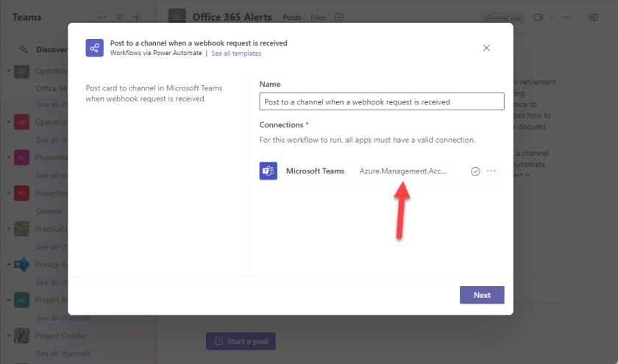Collapse the Project Condor team arrow
618x364 pixels.
[x=9, y=335]
